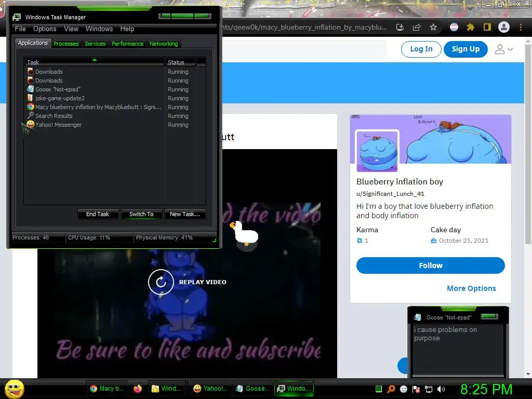Click the Goose Not-epad window icon
Screen dimensions: 532x399
click(x=418, y=317)
